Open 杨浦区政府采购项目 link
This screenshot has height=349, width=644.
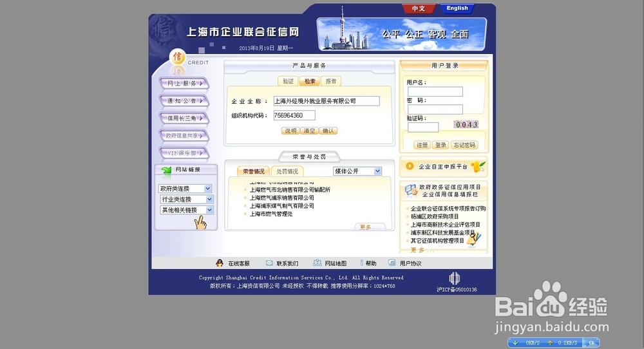click(x=435, y=216)
